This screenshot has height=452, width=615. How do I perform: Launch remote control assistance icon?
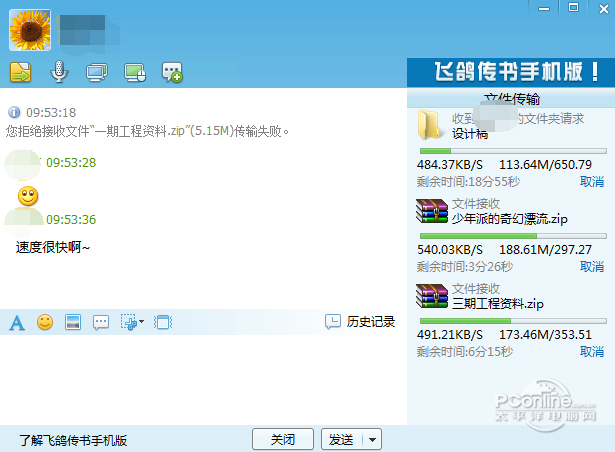click(135, 73)
